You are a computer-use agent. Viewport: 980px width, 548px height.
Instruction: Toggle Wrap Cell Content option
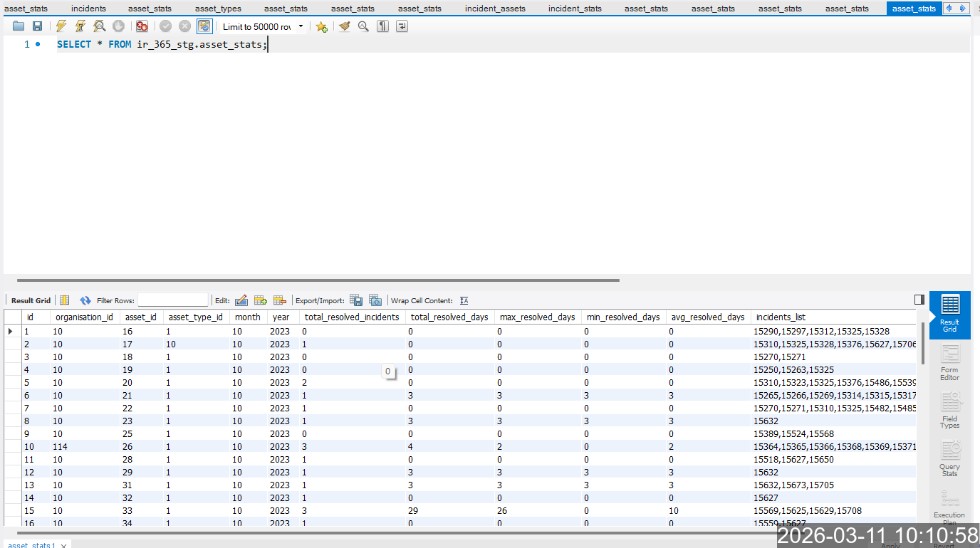click(x=464, y=300)
